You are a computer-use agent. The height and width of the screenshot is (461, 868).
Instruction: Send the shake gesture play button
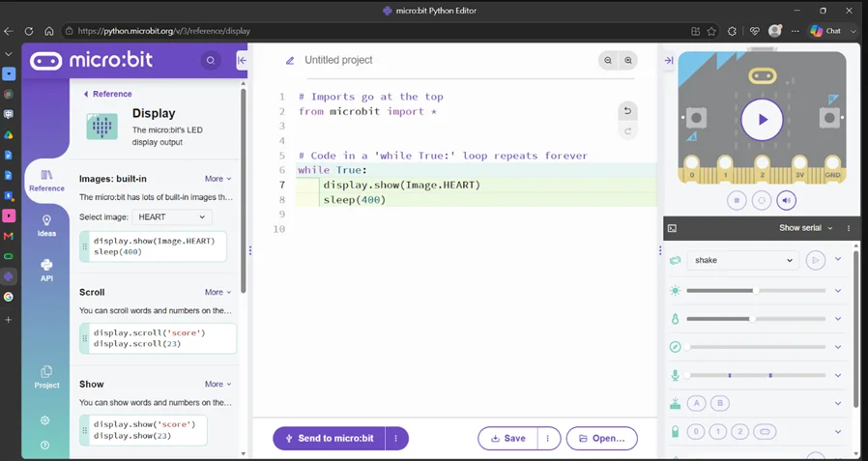(816, 260)
